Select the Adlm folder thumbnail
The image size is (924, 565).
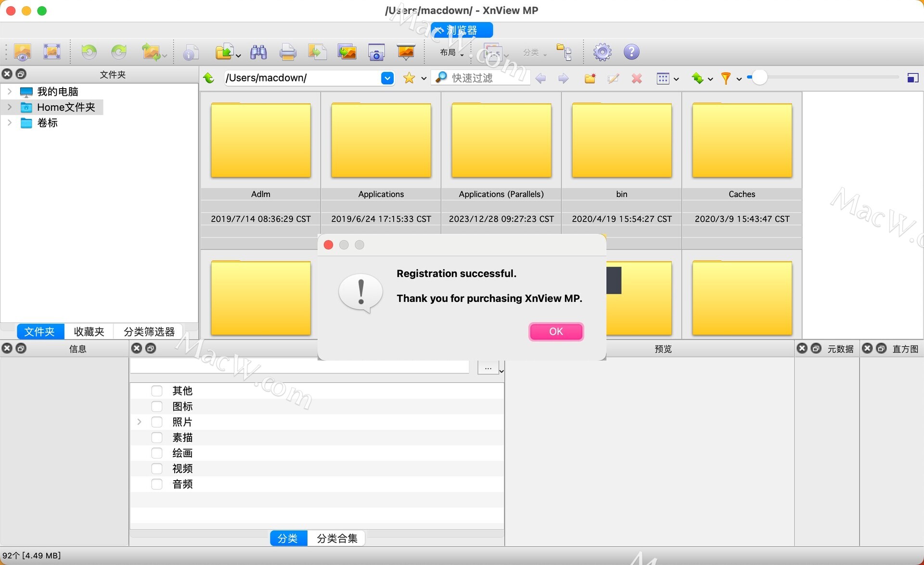pos(260,140)
